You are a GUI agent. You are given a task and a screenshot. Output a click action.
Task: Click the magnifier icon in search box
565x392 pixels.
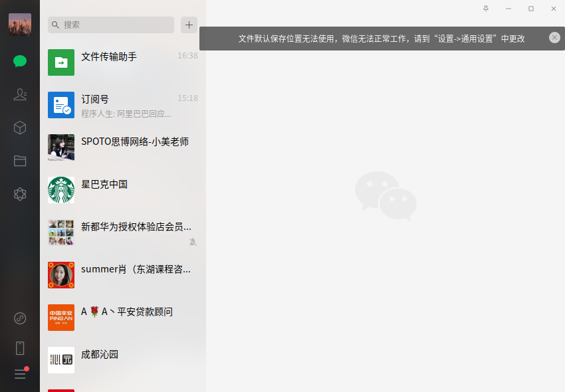coord(55,25)
